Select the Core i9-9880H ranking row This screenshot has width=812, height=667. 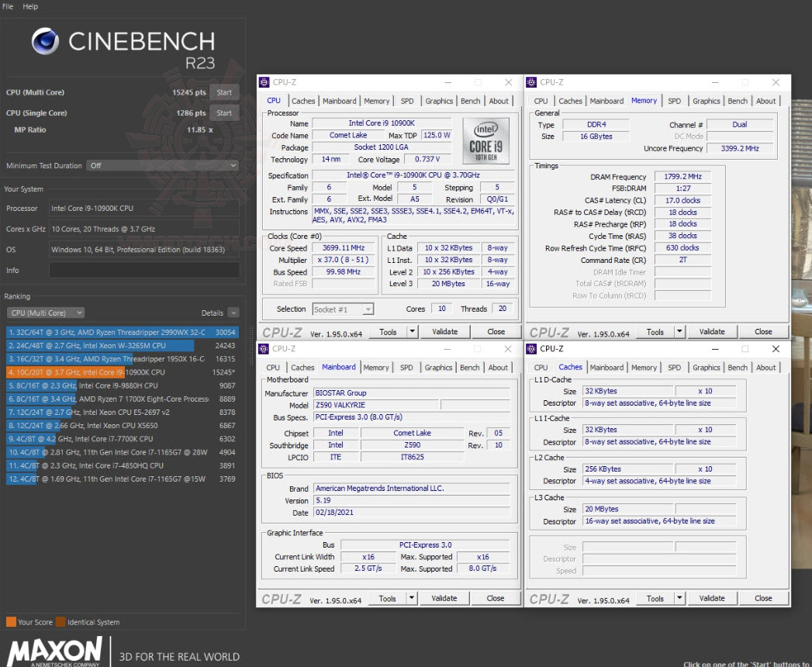[x=123, y=385]
